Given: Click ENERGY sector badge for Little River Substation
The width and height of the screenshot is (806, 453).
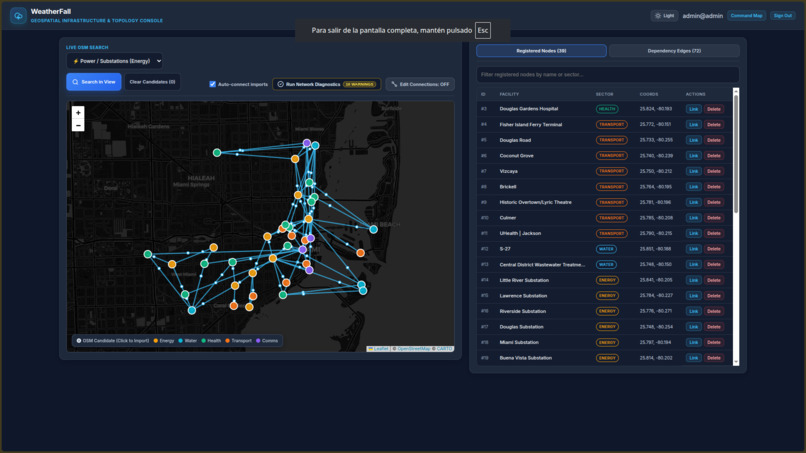Looking at the screenshot, I should [x=607, y=280].
